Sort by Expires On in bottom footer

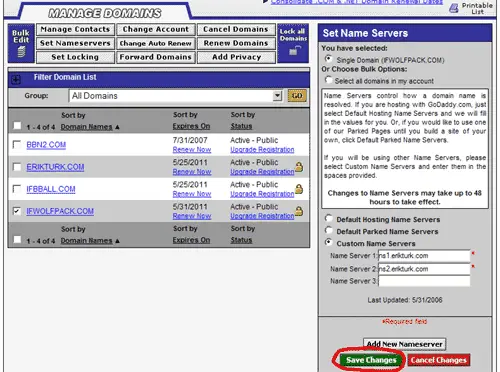(x=191, y=240)
